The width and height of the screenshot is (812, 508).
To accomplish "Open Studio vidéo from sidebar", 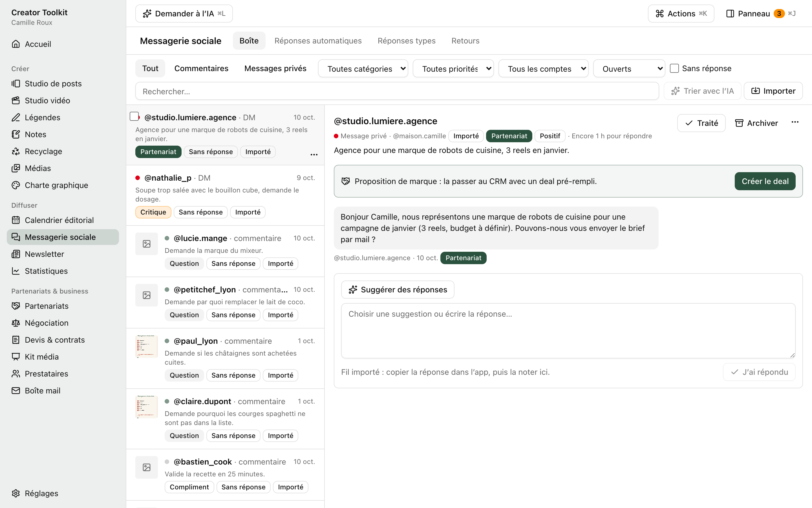I will tap(63, 100).
